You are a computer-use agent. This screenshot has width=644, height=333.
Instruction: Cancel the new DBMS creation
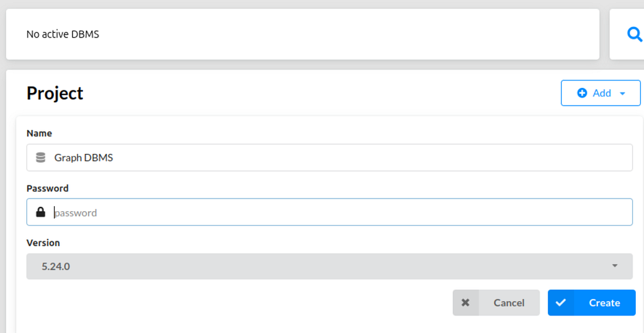click(x=496, y=303)
